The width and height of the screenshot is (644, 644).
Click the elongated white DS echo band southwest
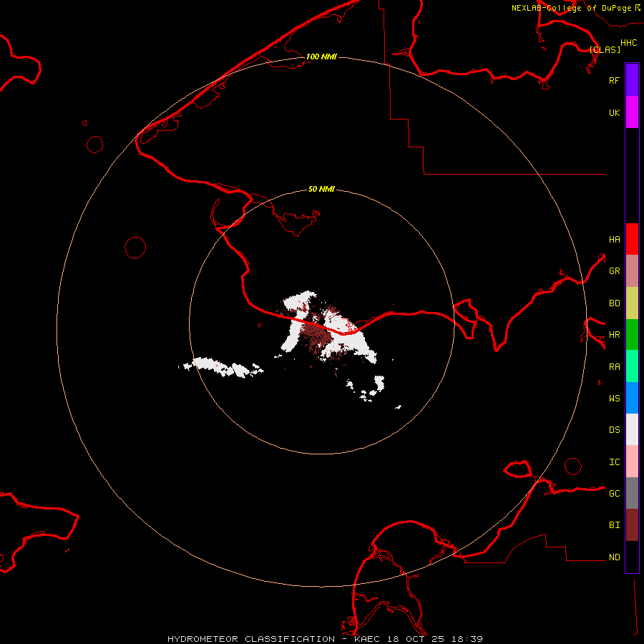222,367
